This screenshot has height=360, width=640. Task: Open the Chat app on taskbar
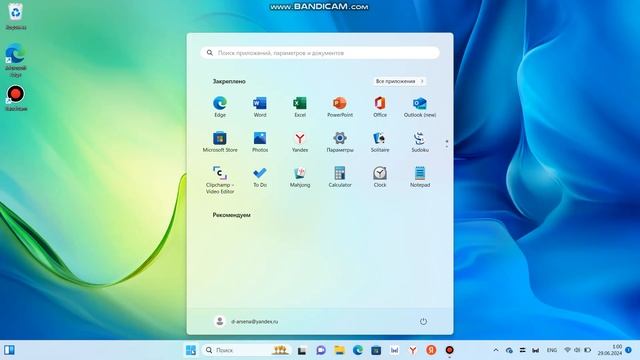pos(321,350)
